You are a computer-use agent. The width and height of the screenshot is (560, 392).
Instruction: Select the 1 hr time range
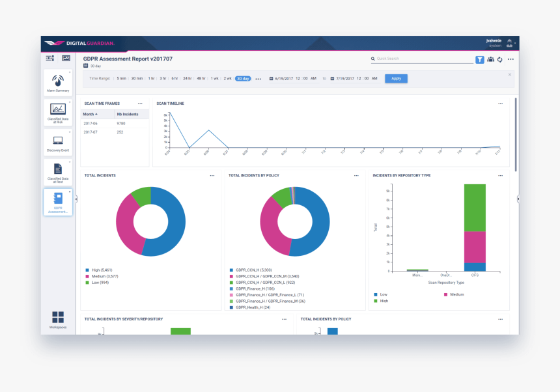(152, 79)
